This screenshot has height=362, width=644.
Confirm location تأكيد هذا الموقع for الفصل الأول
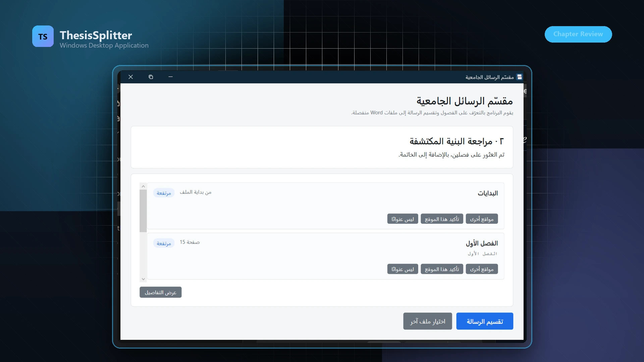[x=442, y=269]
